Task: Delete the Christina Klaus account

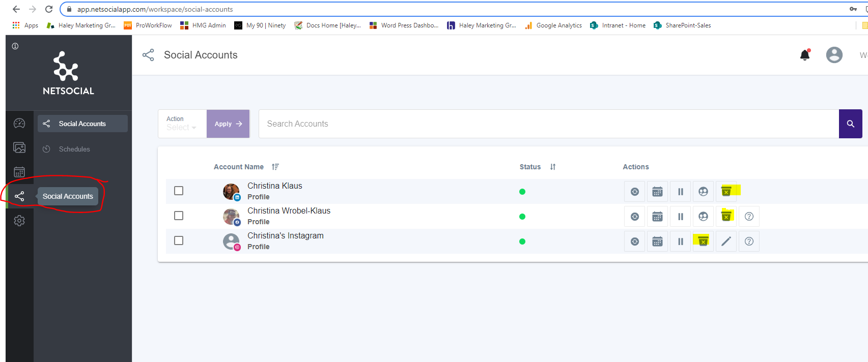Action: pos(726,192)
